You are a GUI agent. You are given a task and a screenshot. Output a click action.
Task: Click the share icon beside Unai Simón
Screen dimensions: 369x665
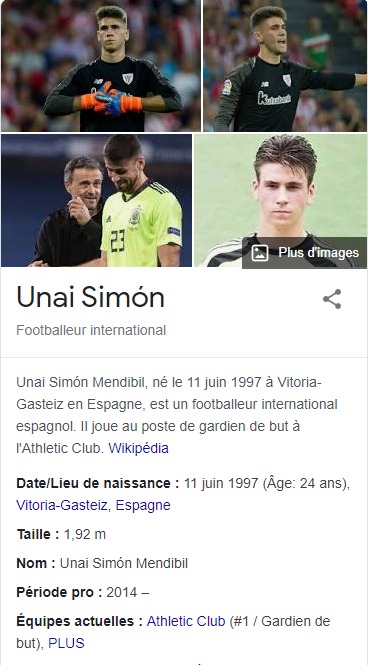click(x=332, y=299)
